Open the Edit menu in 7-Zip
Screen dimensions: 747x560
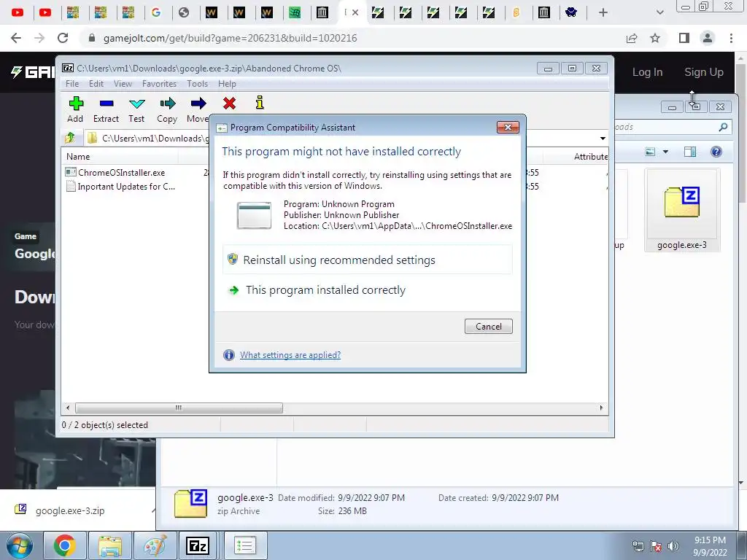[96, 84]
